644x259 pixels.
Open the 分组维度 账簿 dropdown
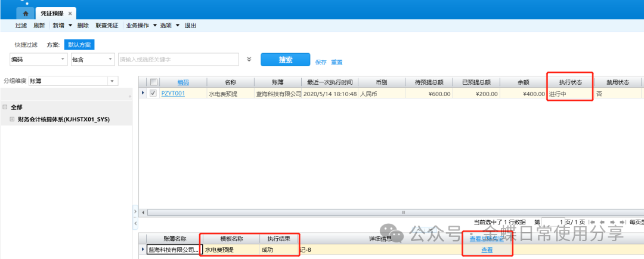coord(112,81)
